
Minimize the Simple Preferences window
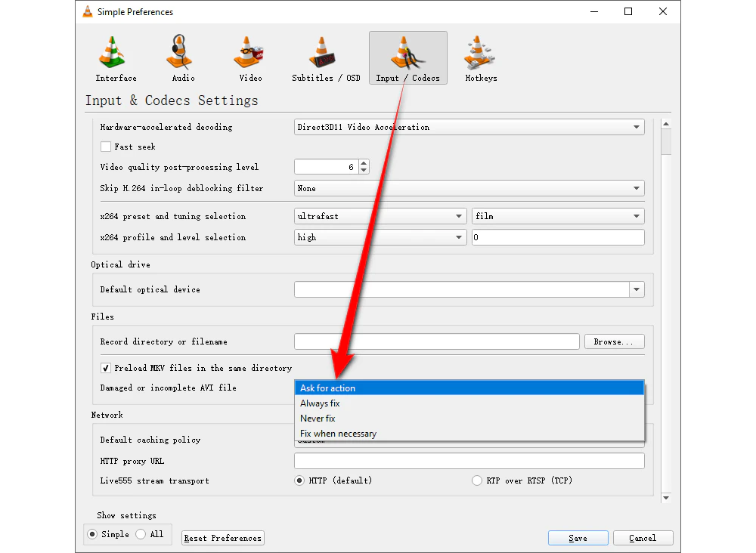(x=594, y=11)
